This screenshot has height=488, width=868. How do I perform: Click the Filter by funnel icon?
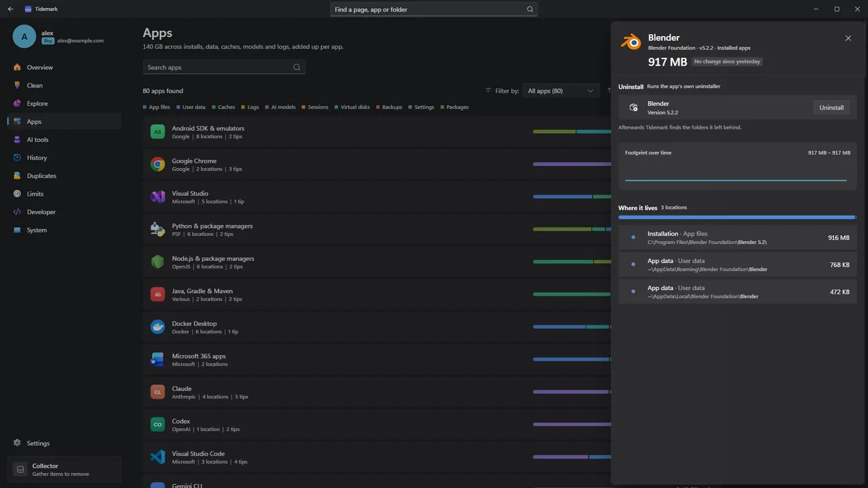488,91
